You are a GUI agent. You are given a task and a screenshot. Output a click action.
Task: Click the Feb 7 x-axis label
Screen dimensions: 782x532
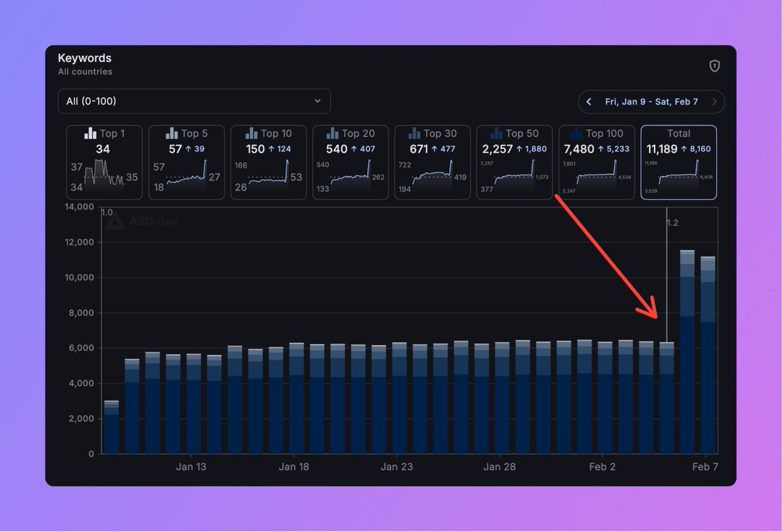pos(704,467)
